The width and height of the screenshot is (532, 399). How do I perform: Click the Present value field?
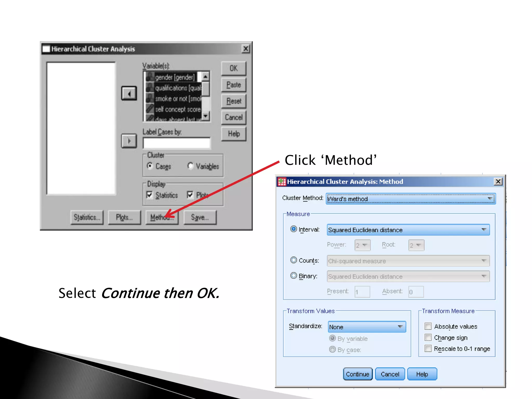tap(362, 292)
